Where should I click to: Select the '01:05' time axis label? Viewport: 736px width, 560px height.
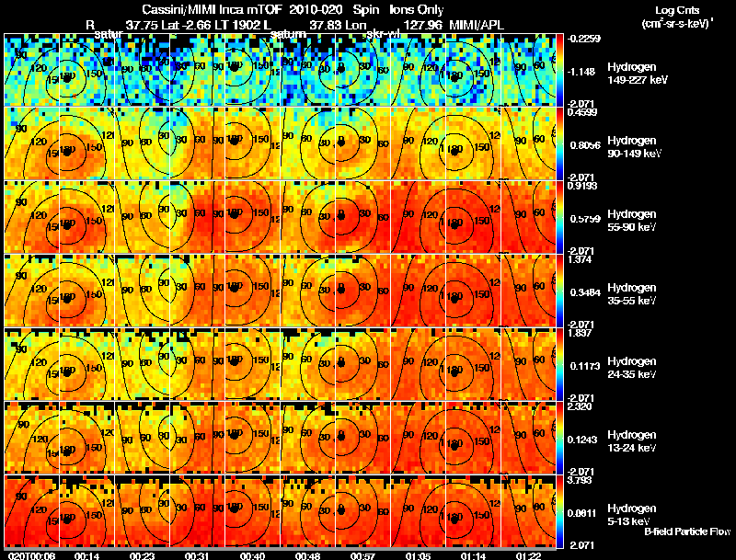coord(419,555)
